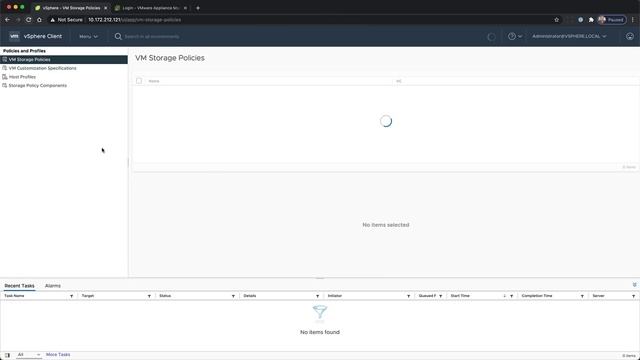Select VM Storage Policies in sidebar
Image resolution: width=640 pixels, height=360 pixels.
[x=64, y=60]
